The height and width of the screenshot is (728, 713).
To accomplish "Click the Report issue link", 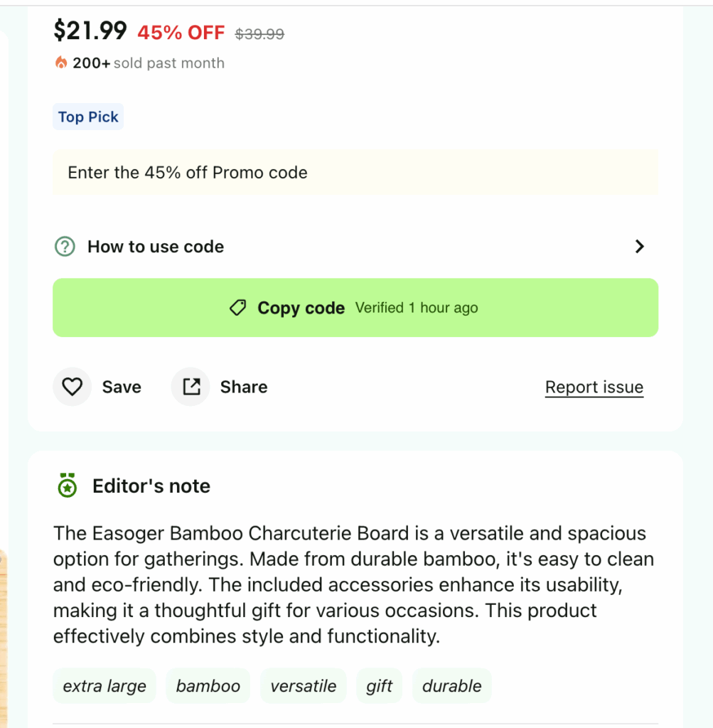I will tap(594, 387).
